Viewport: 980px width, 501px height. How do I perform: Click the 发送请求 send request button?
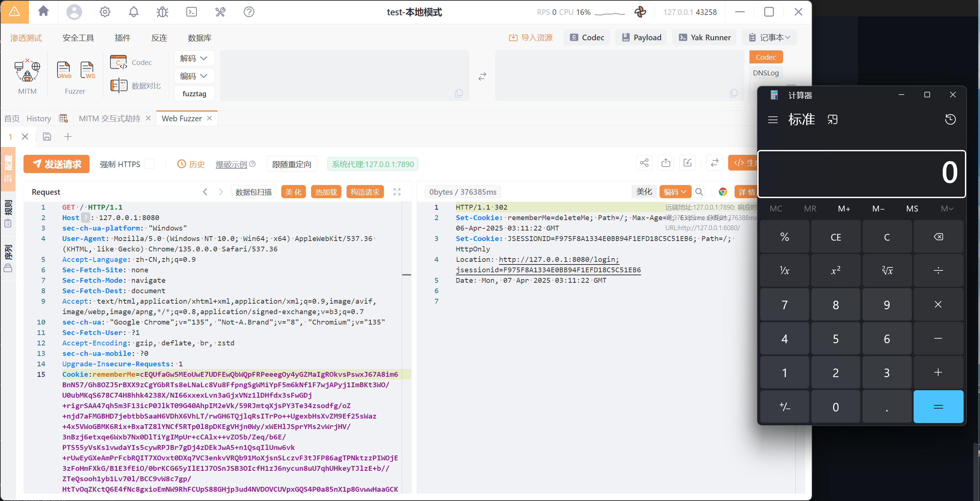tap(56, 164)
